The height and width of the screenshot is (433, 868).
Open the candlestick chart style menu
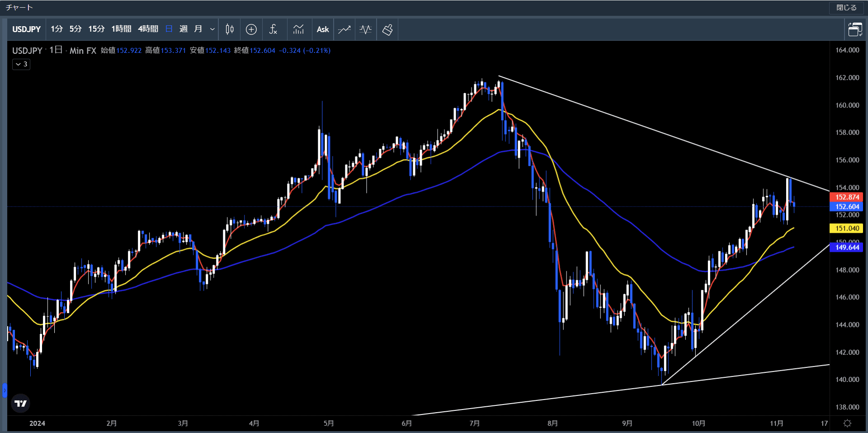click(230, 29)
